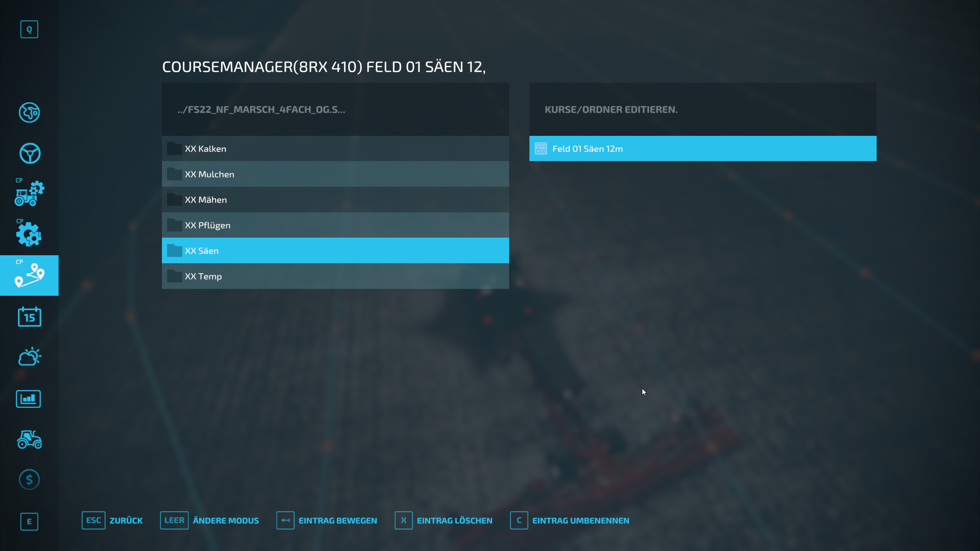Open the vehicles overview tractor icon

(29, 439)
